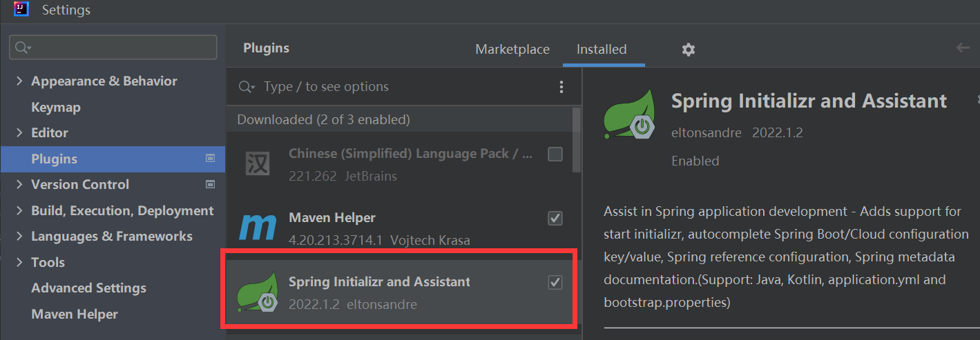Click the Plugins panel heading

coord(267,48)
